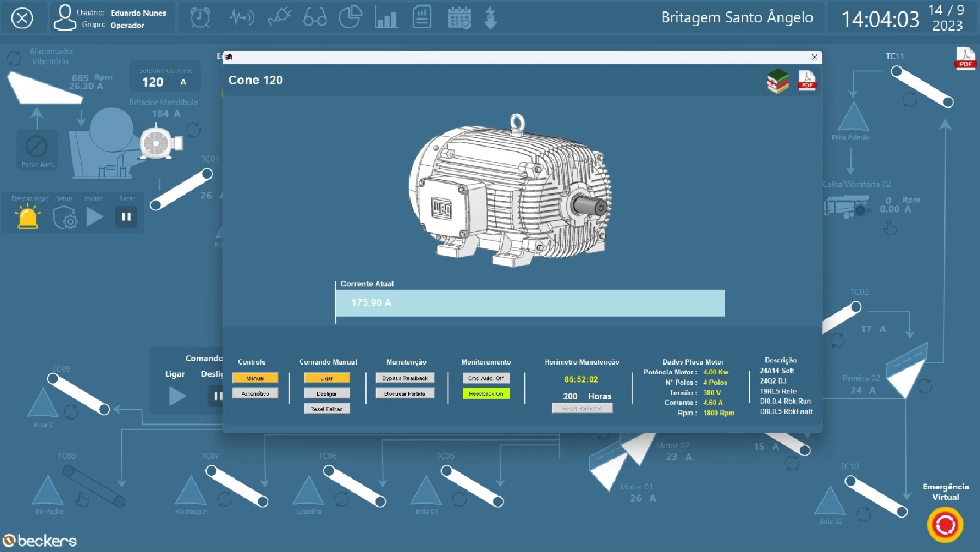Open the calendar schedule icon
This screenshot has height=552, width=980.
tap(459, 17)
